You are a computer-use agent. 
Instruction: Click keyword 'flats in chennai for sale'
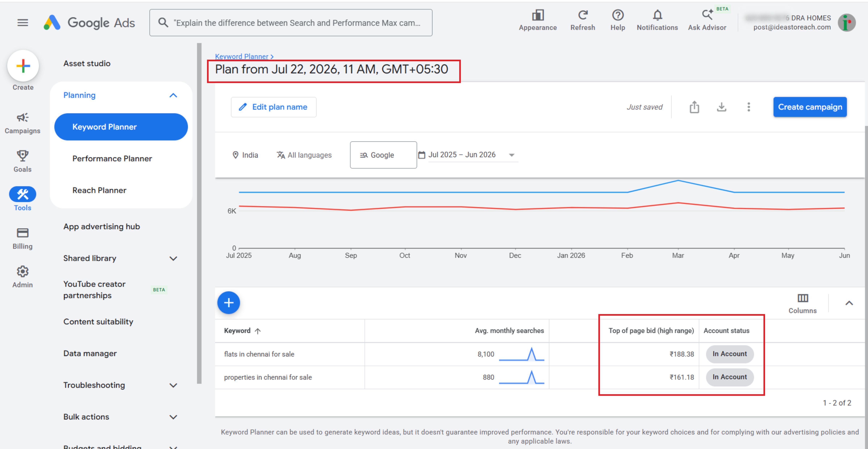259,354
